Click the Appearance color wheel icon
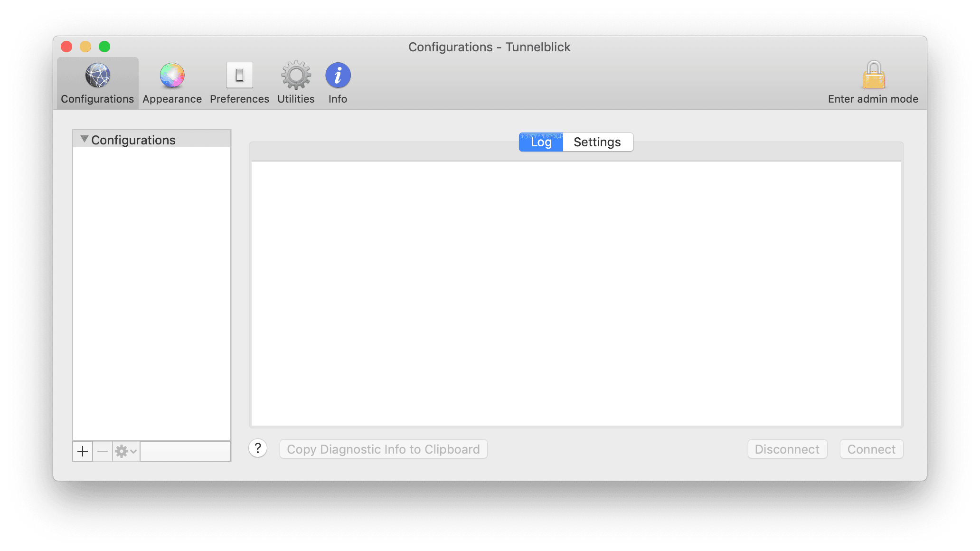This screenshot has height=551, width=980. pyautogui.click(x=171, y=74)
